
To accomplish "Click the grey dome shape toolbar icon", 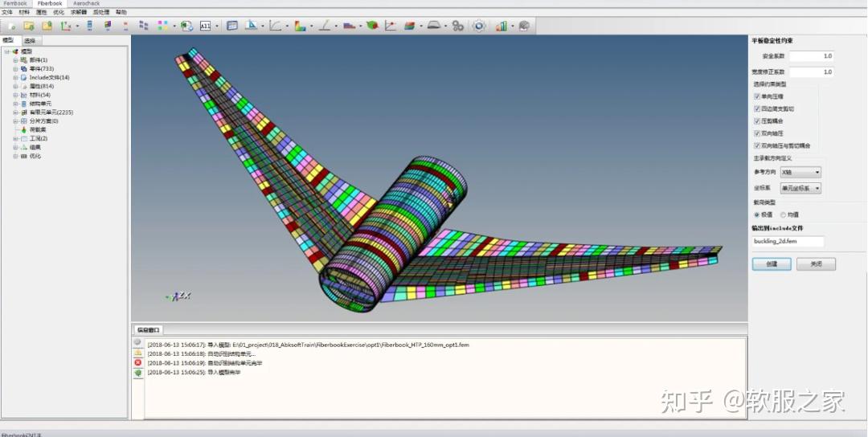I will point(435,26).
